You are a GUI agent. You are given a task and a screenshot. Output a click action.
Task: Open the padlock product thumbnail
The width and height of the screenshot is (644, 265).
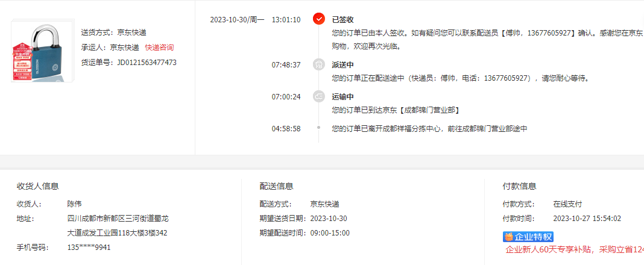click(x=43, y=51)
